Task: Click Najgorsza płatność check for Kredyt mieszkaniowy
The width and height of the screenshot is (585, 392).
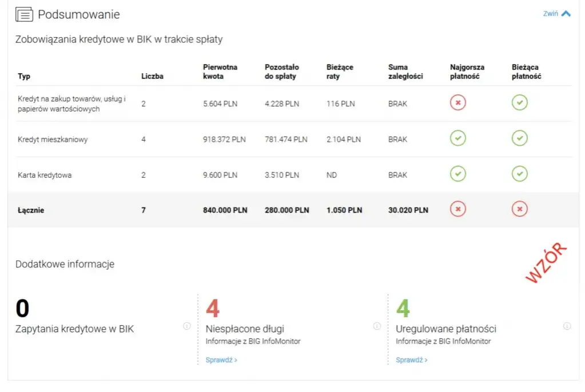Action: click(x=457, y=138)
